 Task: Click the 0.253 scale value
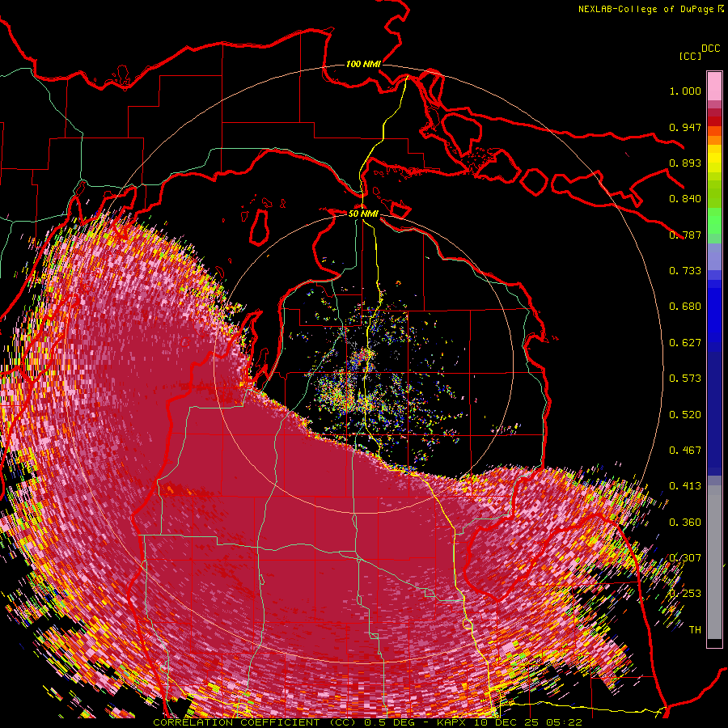point(685,594)
